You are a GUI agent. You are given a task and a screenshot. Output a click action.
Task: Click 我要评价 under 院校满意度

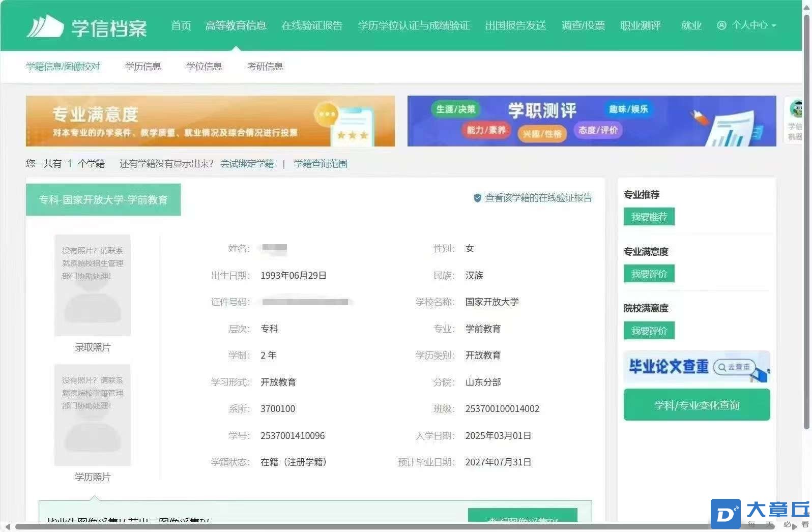pos(649,331)
